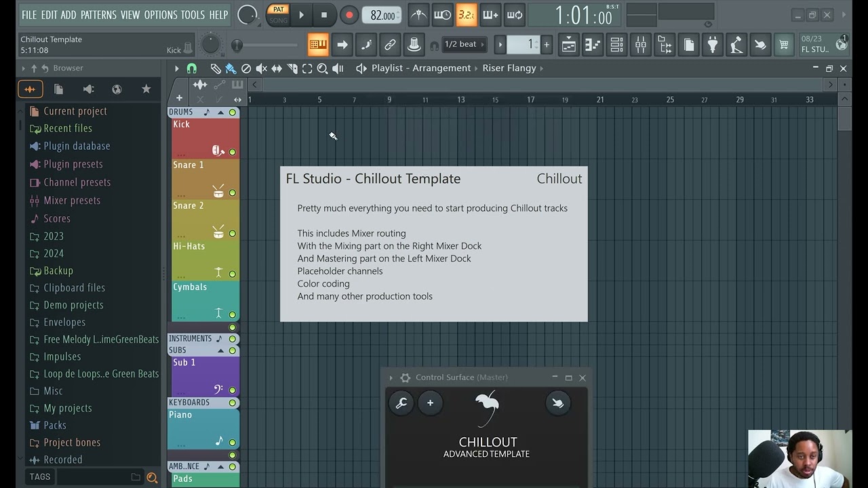Toggle typing keyboard to piano icon
The height and width of the screenshot is (488, 868).
318,45
